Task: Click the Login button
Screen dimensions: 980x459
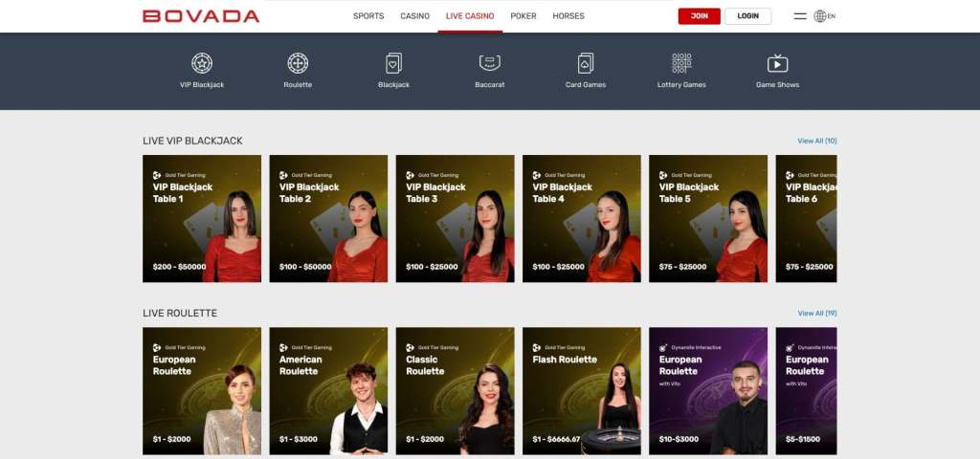Action: [x=748, y=16]
